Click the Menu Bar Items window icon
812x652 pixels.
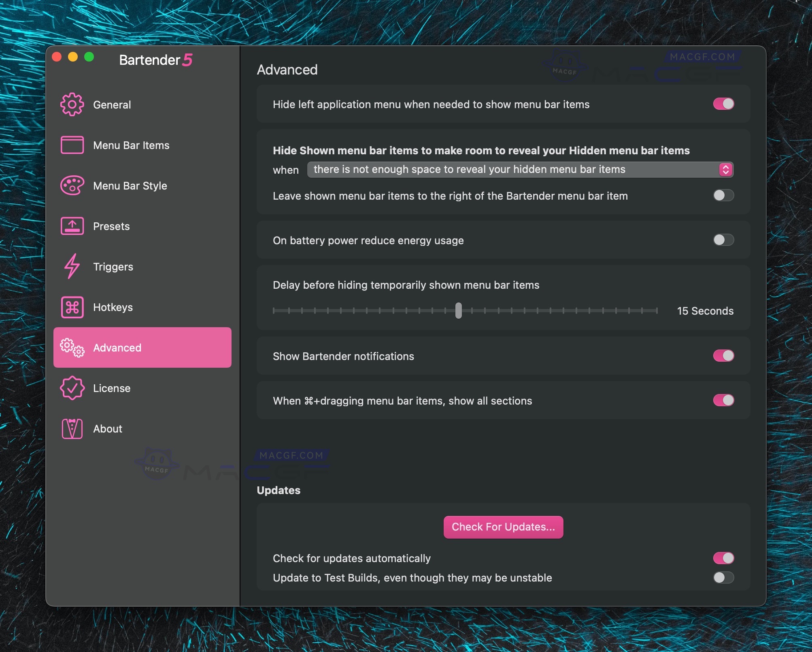point(72,145)
